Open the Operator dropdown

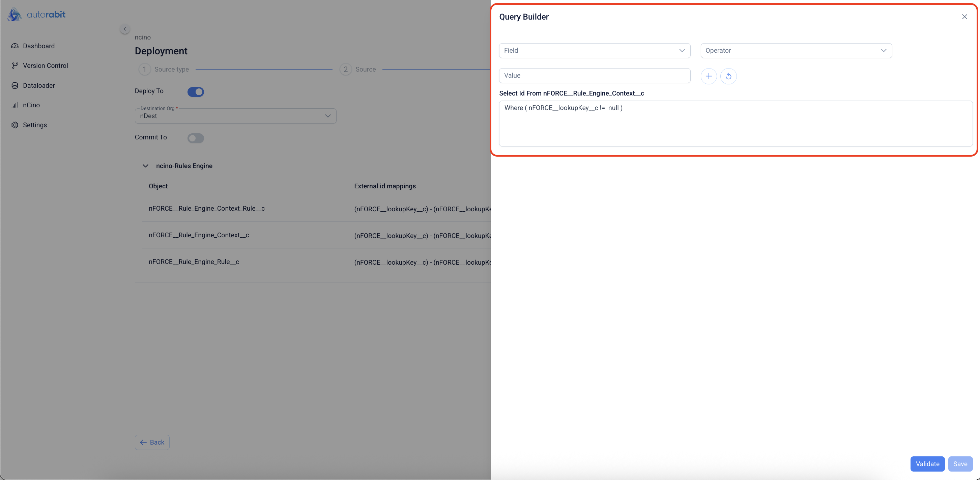point(796,51)
